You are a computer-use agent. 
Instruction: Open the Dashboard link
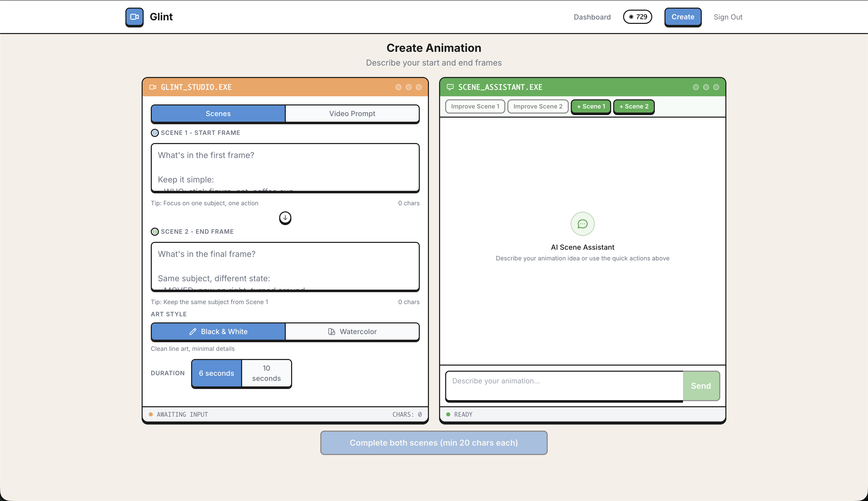click(592, 17)
